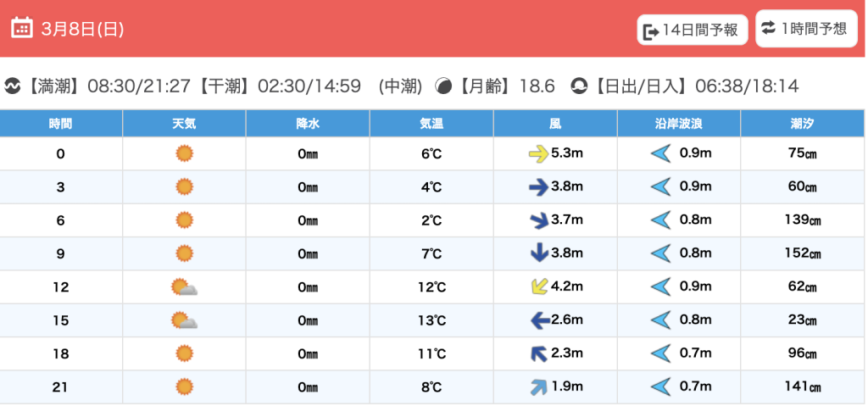Click the tide wave icon before 満潮
Viewport: 868px width, 406px height.
point(13,86)
